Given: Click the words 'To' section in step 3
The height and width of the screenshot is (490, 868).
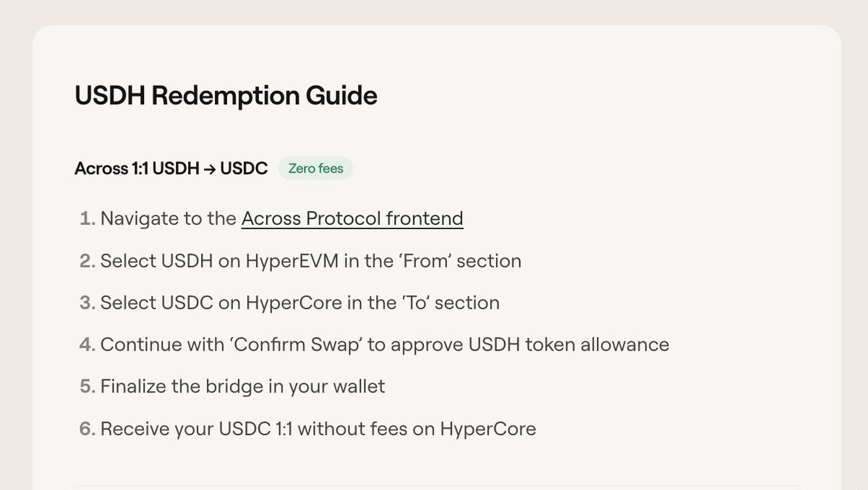Looking at the screenshot, I should tap(451, 303).
